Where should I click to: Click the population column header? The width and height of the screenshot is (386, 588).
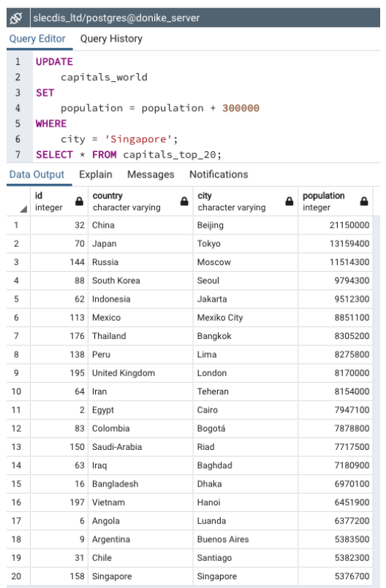pyautogui.click(x=336, y=202)
